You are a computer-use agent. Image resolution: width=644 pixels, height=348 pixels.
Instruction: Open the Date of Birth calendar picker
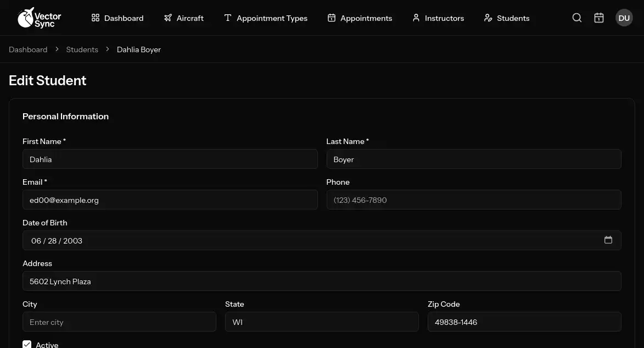[x=608, y=240]
